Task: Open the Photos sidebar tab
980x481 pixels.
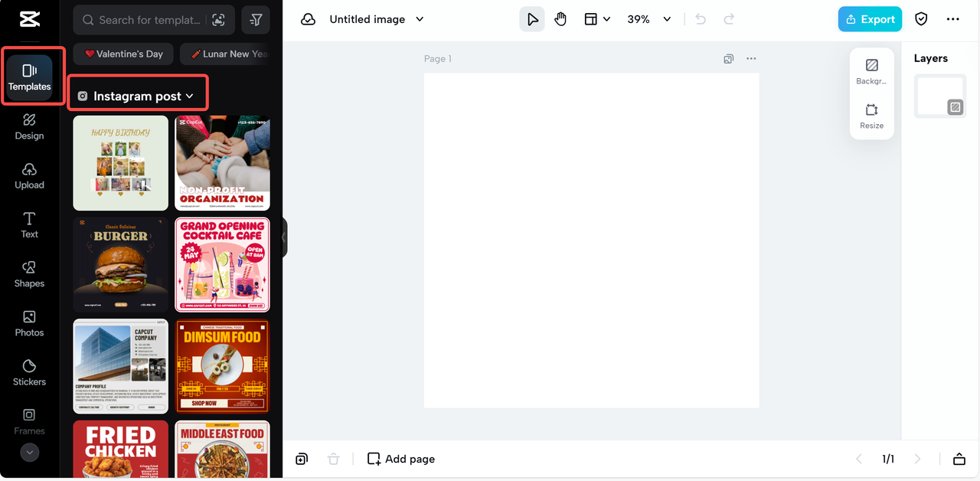Action: coord(29,323)
